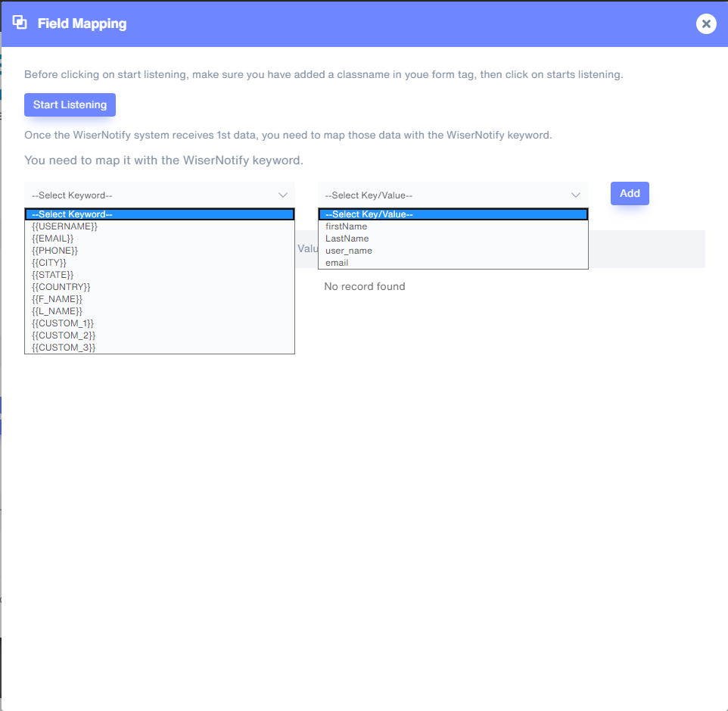Click the Field Mapping header icon
Viewport: 728px width, 711px height.
(20, 23)
